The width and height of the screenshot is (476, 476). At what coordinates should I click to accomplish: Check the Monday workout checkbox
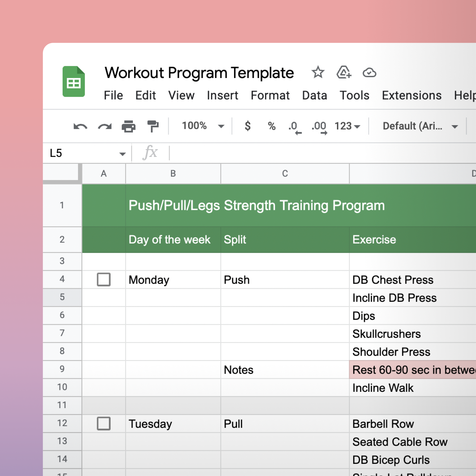click(x=104, y=279)
